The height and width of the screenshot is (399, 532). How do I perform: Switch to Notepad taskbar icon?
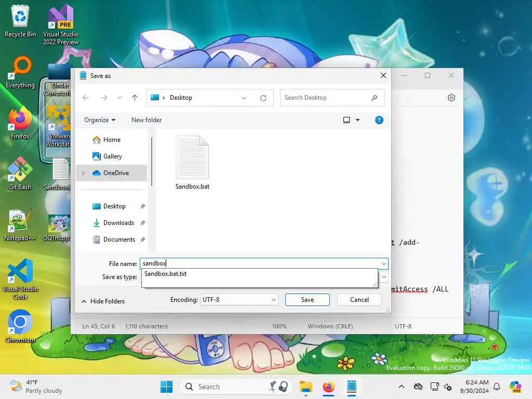click(x=352, y=387)
